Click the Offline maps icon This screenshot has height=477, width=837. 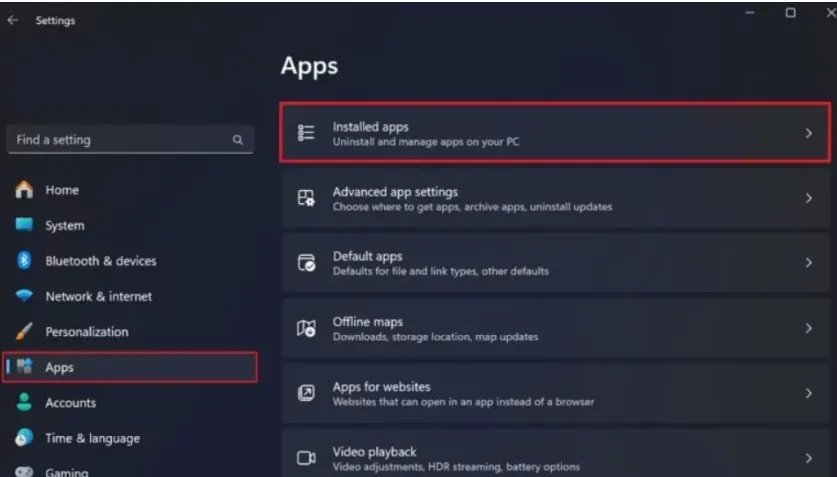tap(306, 328)
